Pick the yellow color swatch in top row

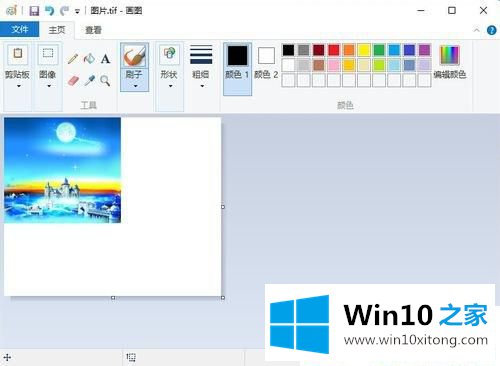point(364,50)
